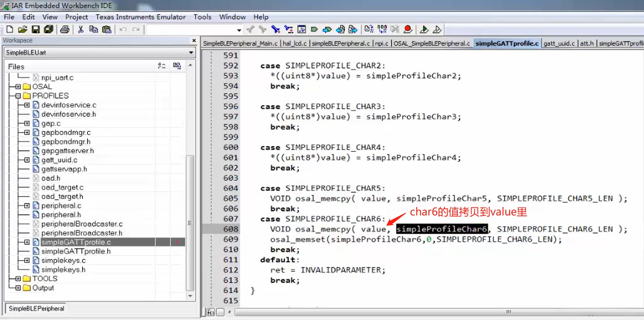This screenshot has width=644, height=320.
Task: Print the file with the printer icon
Action: click(64, 29)
